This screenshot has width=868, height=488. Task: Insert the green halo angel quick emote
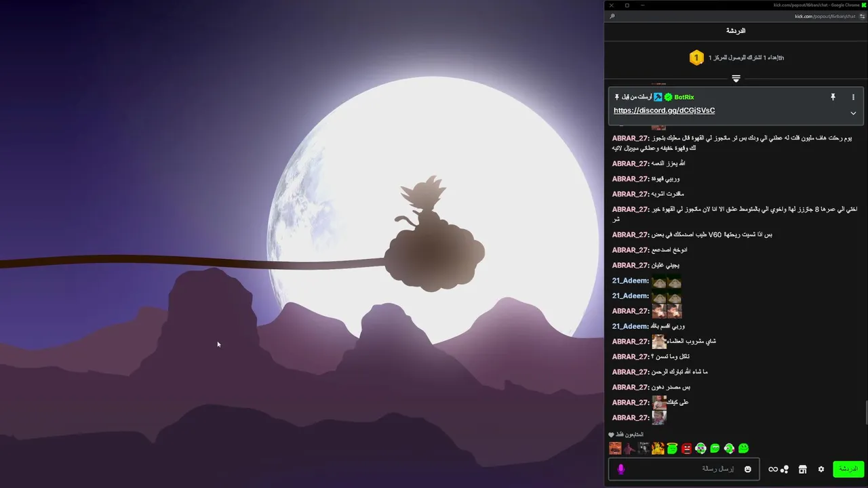tap(672, 448)
